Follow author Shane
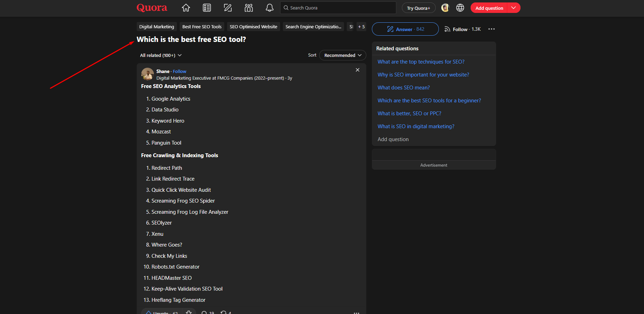Screen dimensions: 644x314 pyautogui.click(x=179, y=71)
